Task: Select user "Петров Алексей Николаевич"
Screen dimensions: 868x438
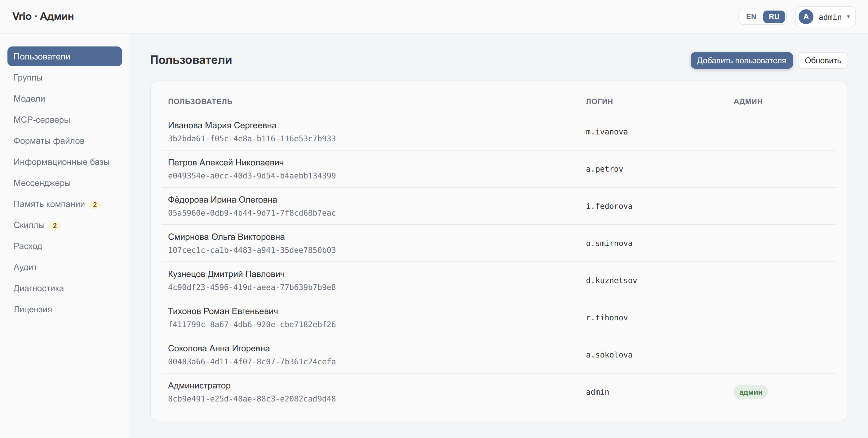Action: click(226, 163)
